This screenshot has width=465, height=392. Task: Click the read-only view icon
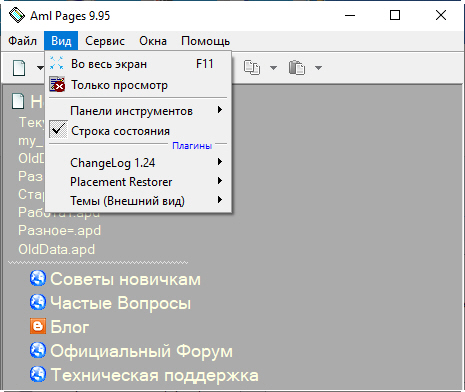point(57,84)
